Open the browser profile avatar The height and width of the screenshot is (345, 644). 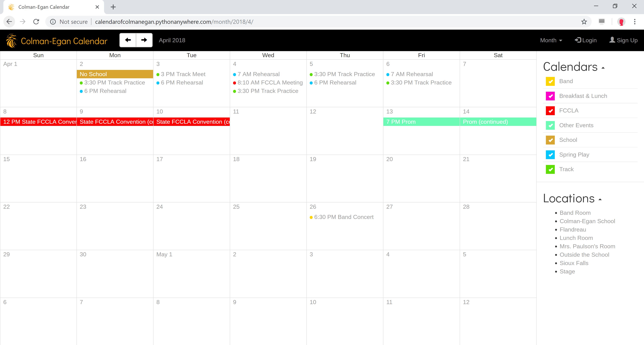coord(622,22)
